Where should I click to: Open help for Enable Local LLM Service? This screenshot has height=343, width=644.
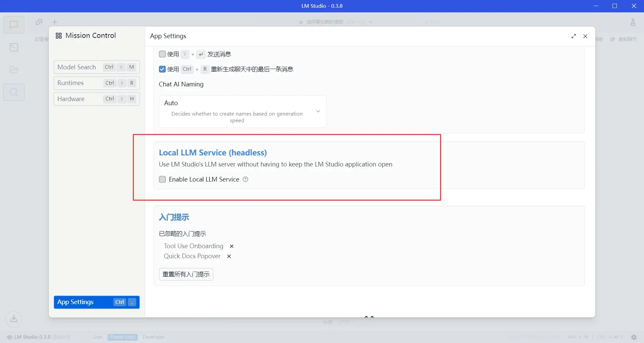[246, 179]
